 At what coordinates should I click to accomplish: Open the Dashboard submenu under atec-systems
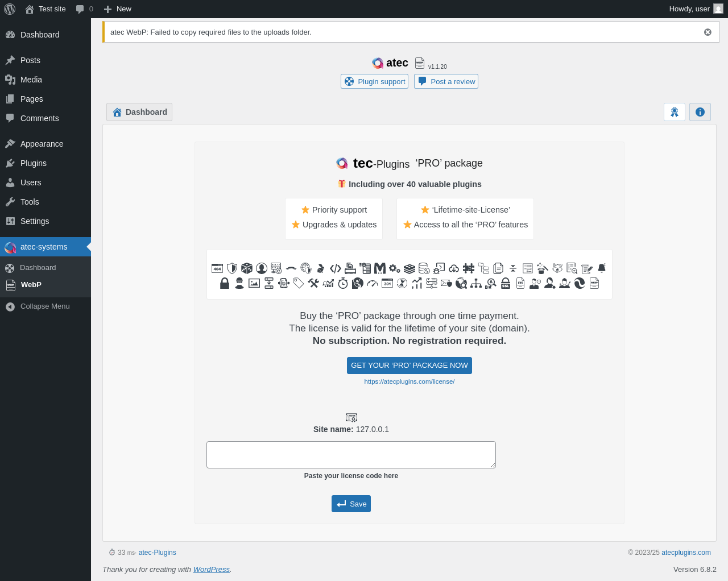(x=45, y=268)
